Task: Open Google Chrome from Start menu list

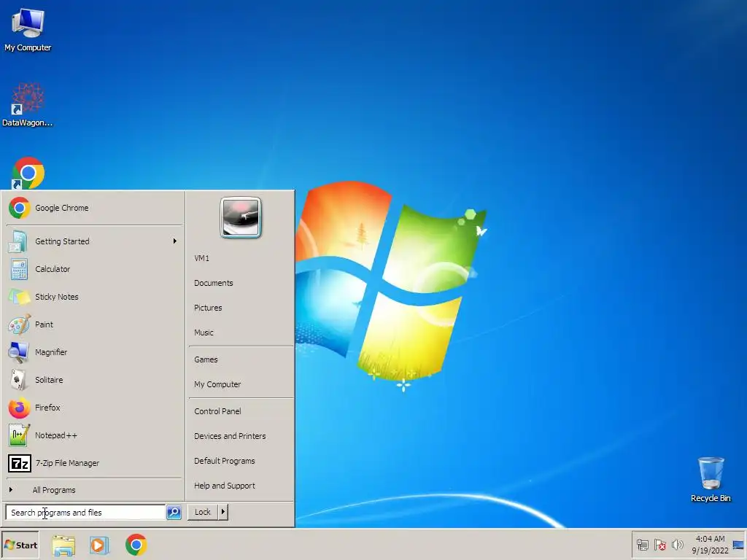Action: (94, 208)
